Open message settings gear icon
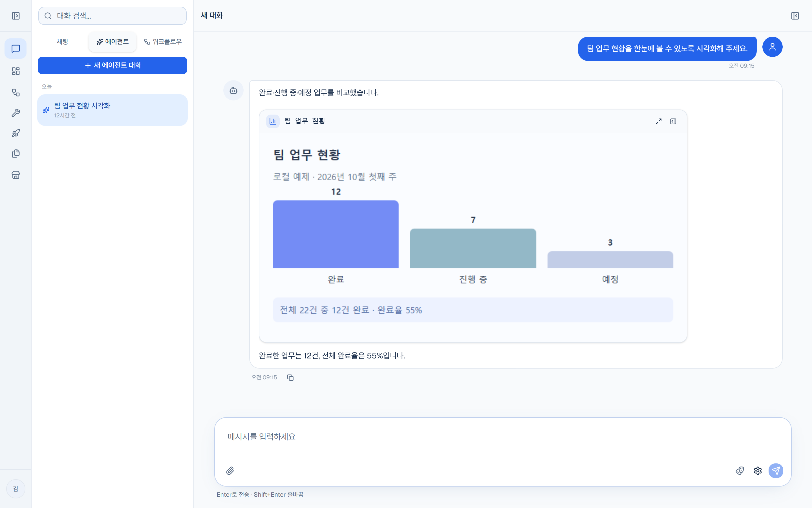Image resolution: width=812 pixels, height=508 pixels. click(x=758, y=471)
